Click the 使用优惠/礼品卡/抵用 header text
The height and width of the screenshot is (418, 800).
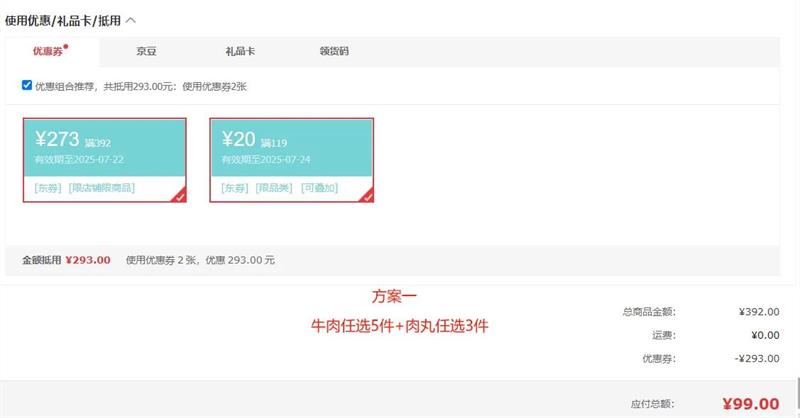[x=62, y=20]
